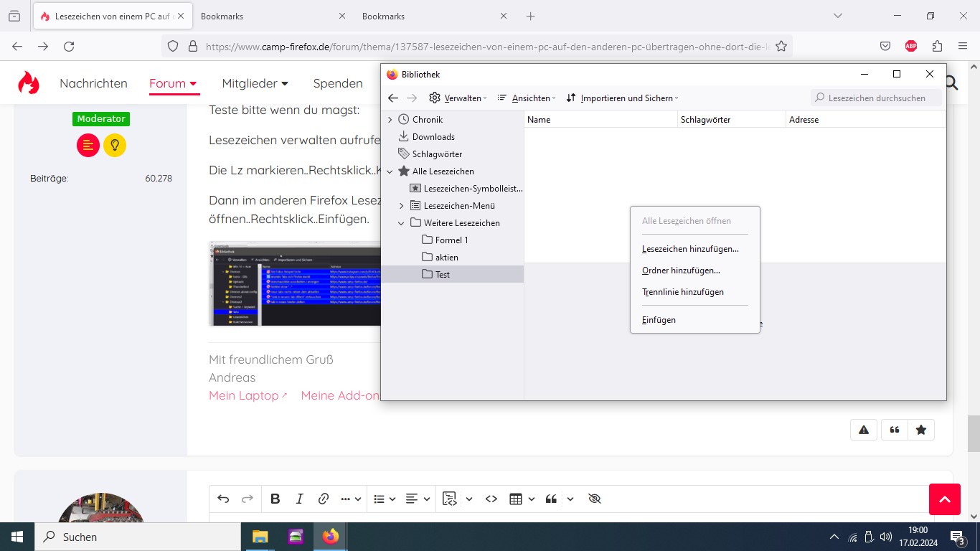Bookmark this page with the star icon

pos(781,46)
